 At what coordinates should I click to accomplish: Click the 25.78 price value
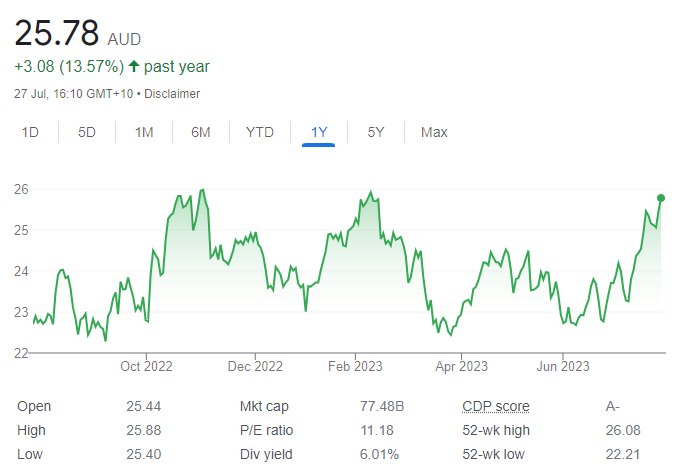pos(57,33)
